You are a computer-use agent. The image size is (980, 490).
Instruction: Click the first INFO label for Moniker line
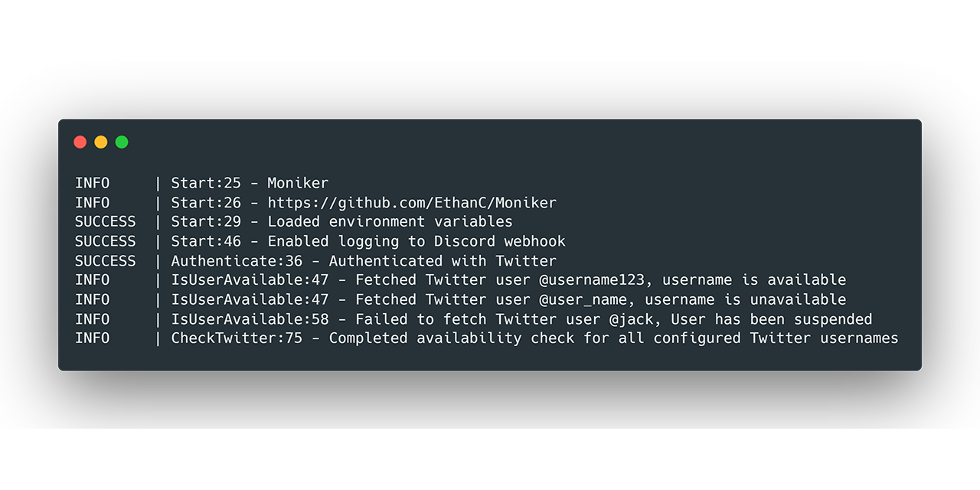pos(92,183)
